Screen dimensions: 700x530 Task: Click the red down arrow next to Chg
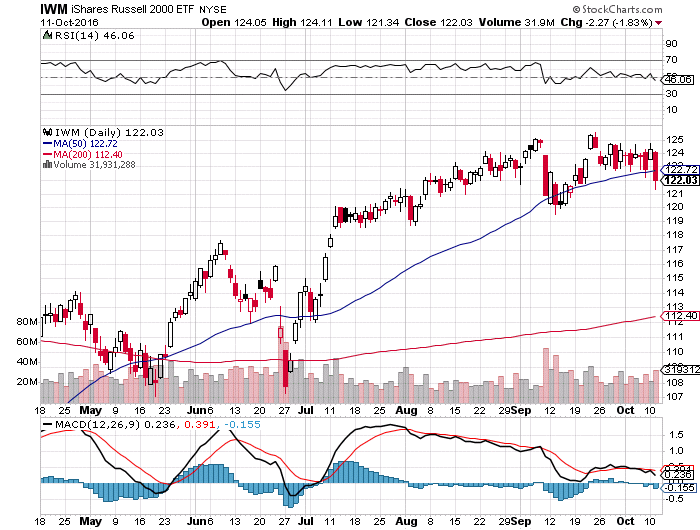point(659,23)
